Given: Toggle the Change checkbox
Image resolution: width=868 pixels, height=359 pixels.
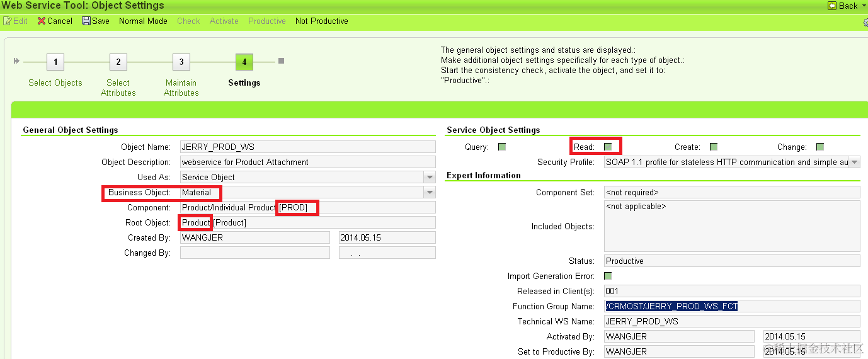Looking at the screenshot, I should pos(820,147).
